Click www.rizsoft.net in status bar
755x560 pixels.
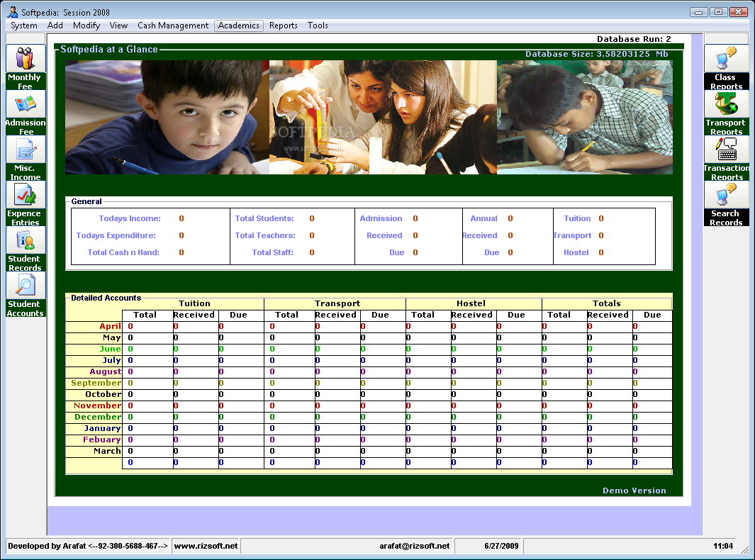tap(206, 546)
